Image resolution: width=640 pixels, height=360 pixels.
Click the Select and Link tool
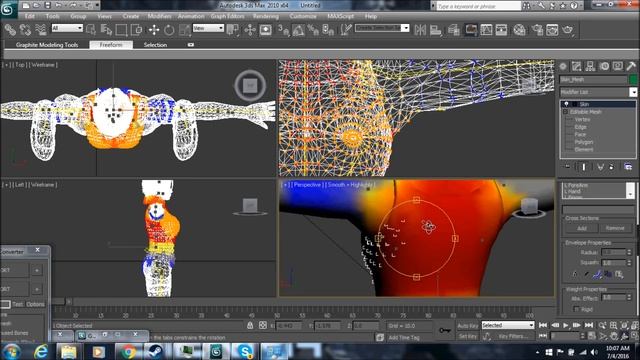11,30
